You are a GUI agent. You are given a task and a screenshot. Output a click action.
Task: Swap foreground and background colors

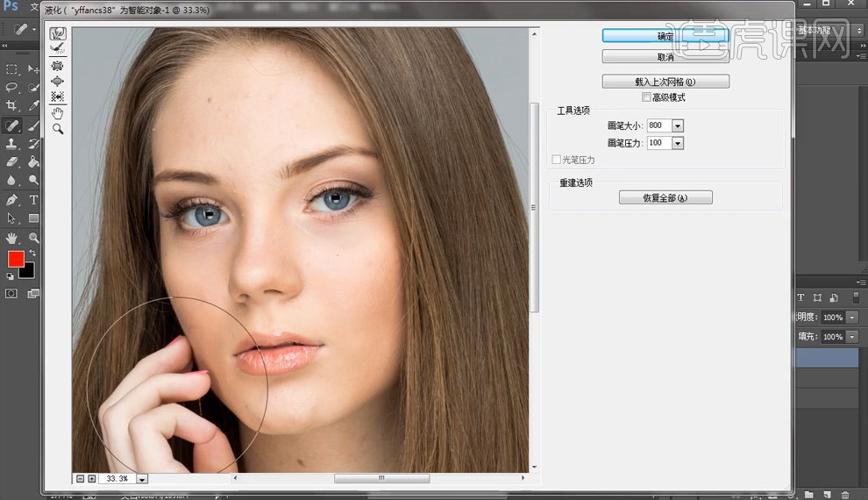(32, 253)
